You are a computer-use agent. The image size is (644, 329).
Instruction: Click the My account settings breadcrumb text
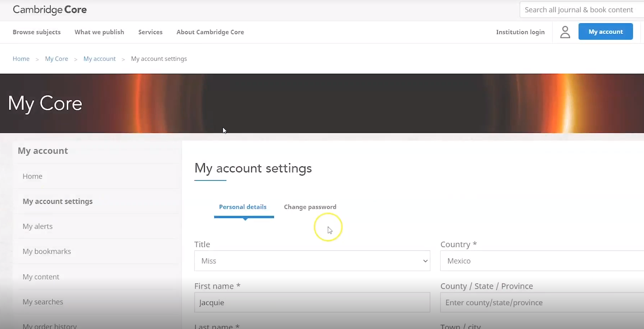coord(159,59)
